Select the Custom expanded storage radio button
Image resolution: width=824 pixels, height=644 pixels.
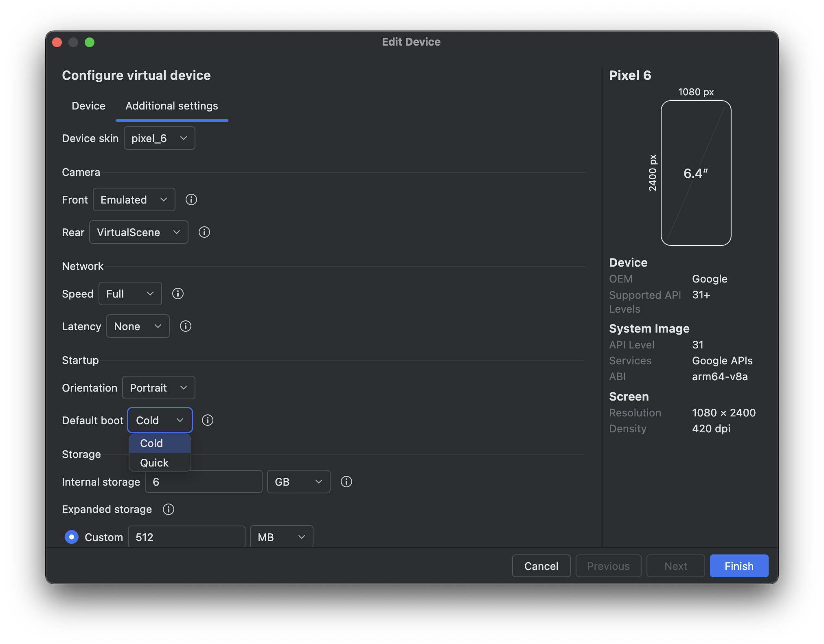[x=72, y=537]
